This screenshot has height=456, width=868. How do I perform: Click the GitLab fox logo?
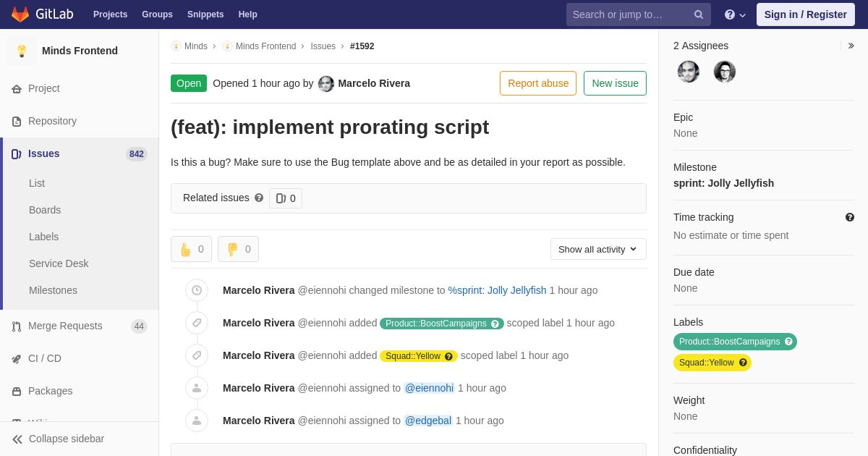(20, 14)
